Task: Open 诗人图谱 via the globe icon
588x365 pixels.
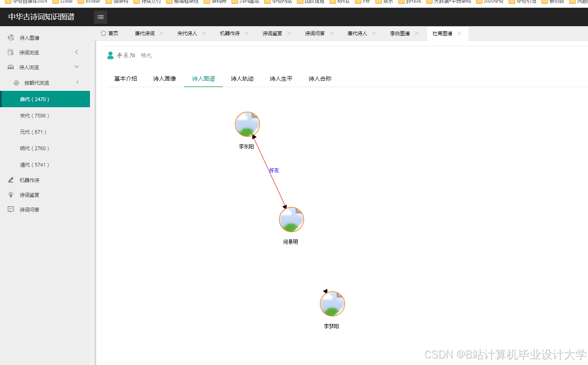Action: [11, 37]
